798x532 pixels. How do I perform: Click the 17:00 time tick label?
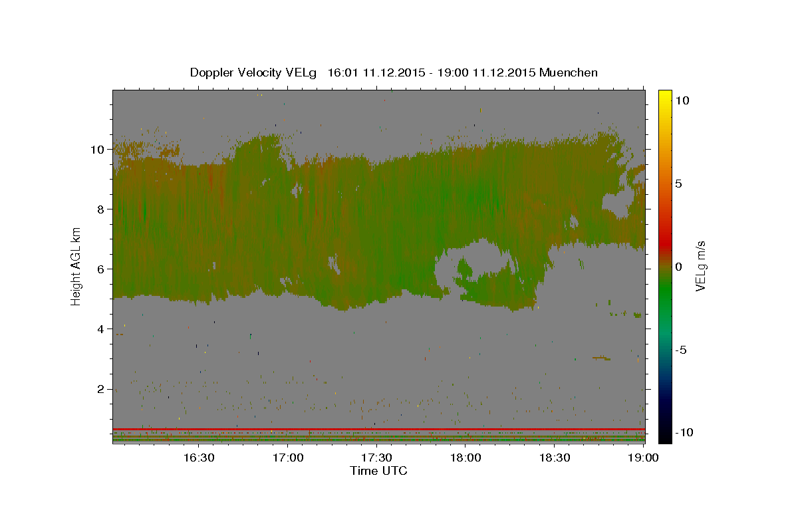[287, 458]
